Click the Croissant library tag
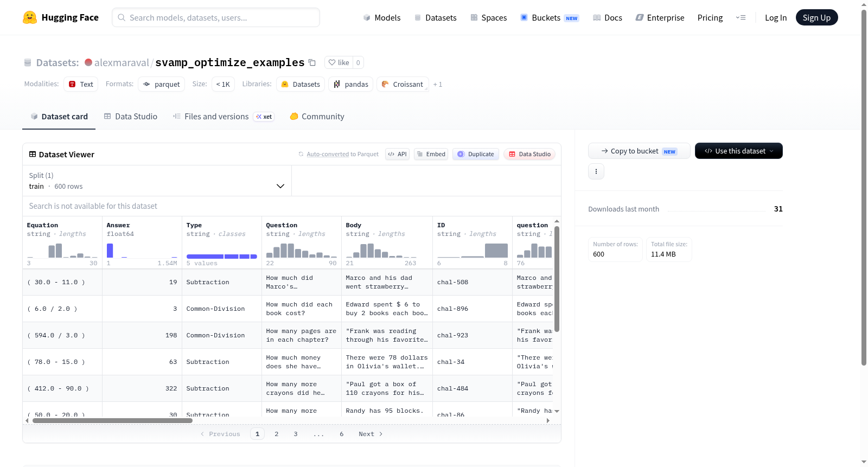 [x=403, y=84]
